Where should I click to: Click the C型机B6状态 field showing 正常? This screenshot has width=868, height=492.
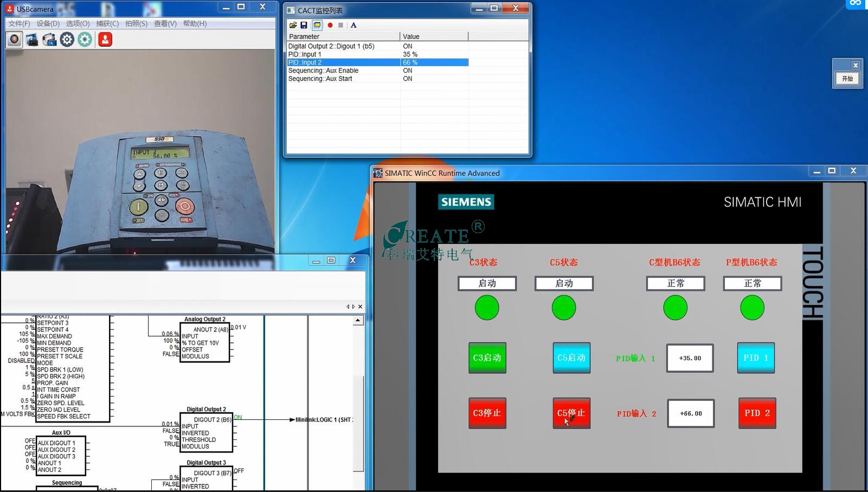click(676, 283)
